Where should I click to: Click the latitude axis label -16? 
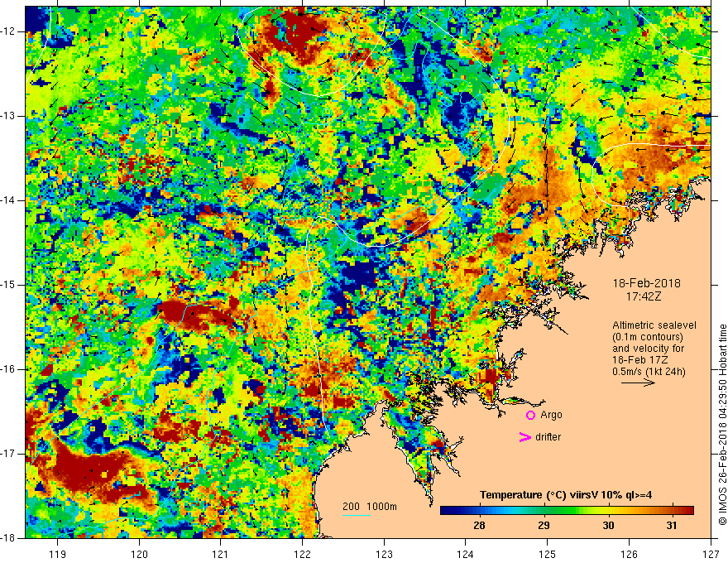(x=9, y=370)
